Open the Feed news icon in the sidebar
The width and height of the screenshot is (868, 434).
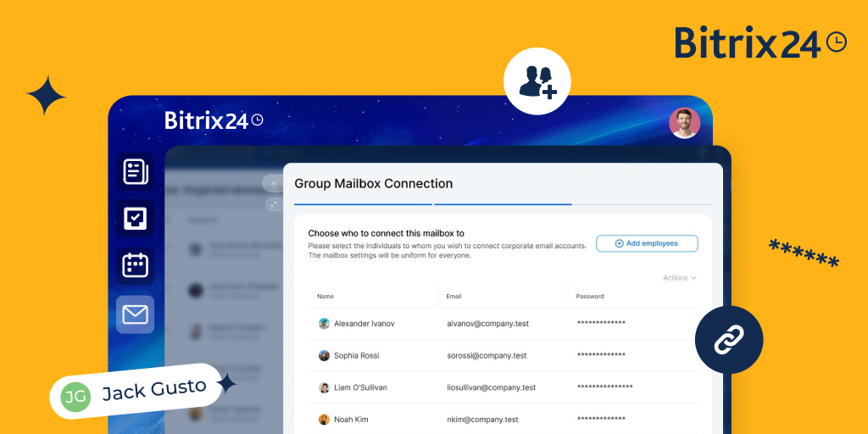136,171
